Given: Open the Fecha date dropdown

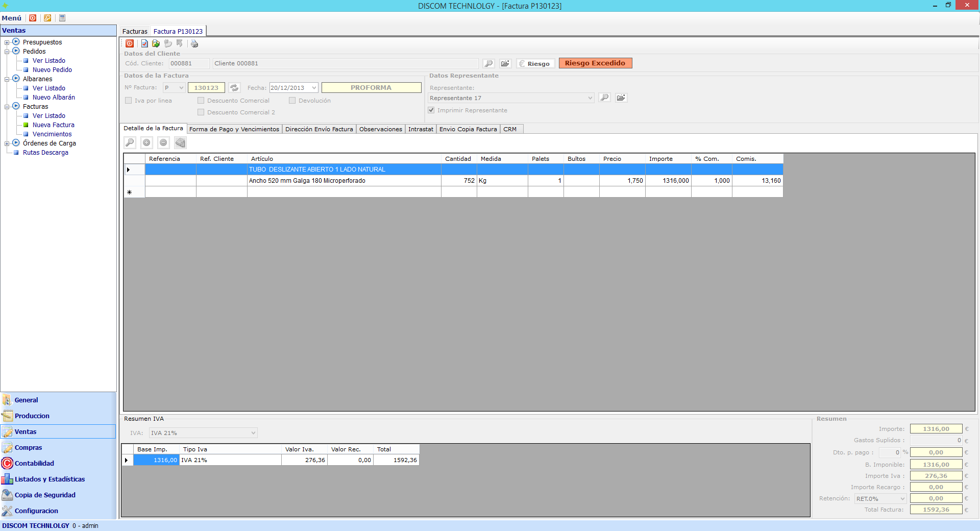Looking at the screenshot, I should coord(314,88).
